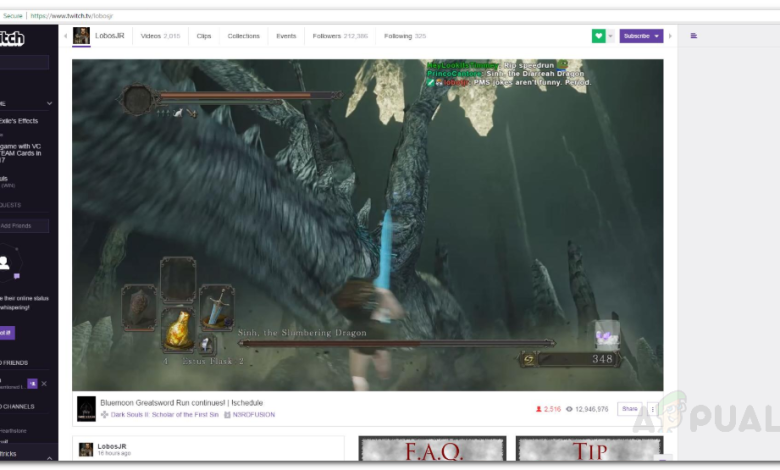Click the Hearthstone channel in sidebar

coord(13,431)
